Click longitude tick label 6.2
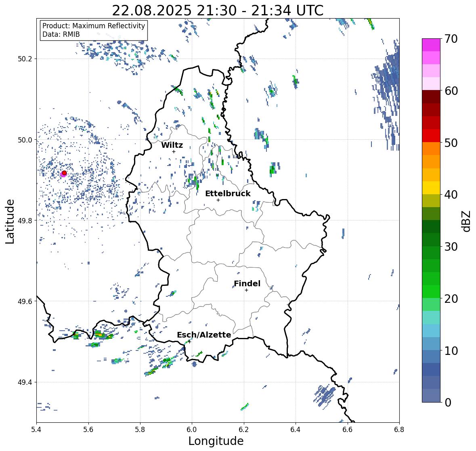The height and width of the screenshot is (451, 476). click(244, 429)
